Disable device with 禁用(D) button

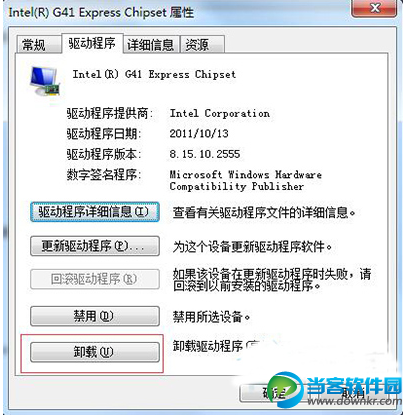coord(95,316)
